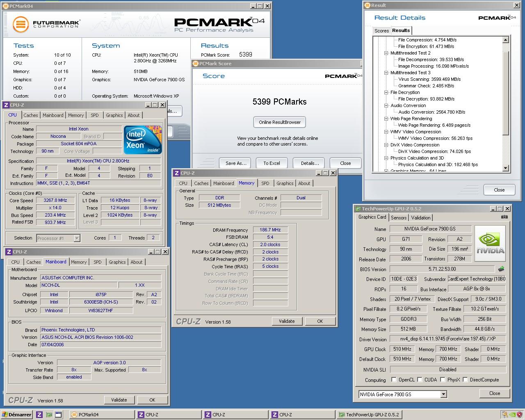Open About tab in CPU-Z Mainboard window

coord(137,262)
